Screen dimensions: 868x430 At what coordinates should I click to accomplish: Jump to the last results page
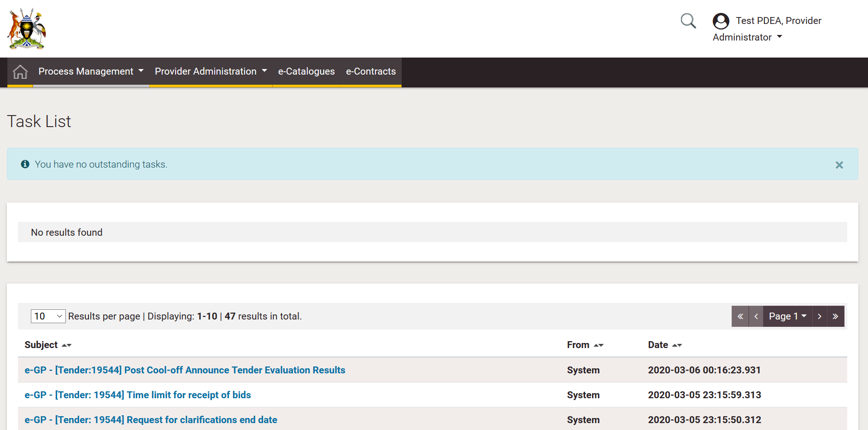coord(835,316)
